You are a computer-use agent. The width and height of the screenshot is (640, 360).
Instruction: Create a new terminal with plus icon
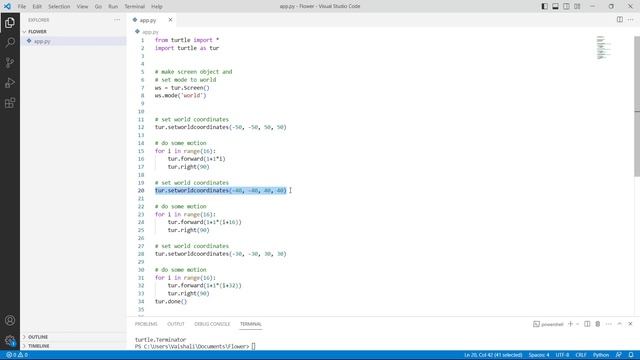[571, 324]
